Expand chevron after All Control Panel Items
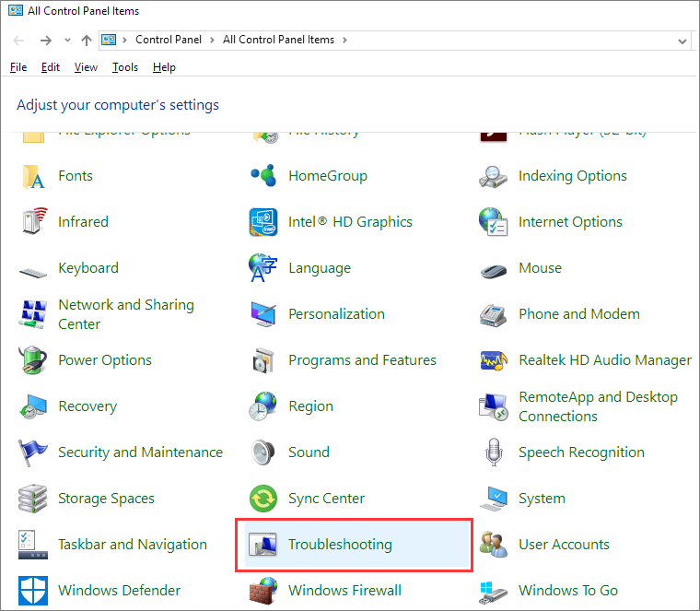 344,41
